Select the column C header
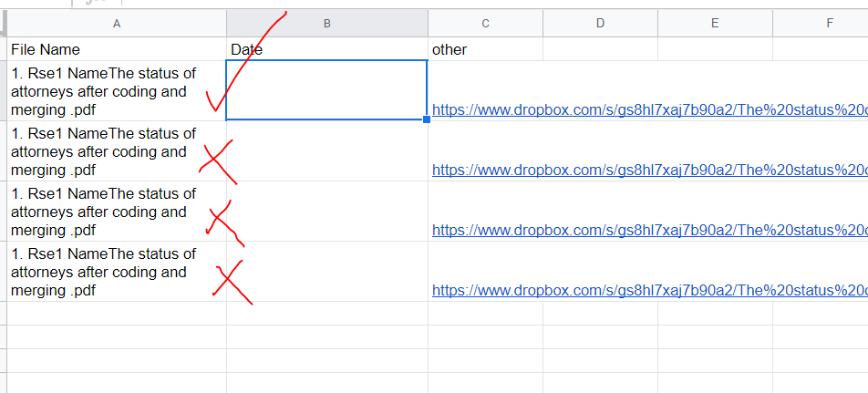Viewport: 868px width, 393px height. (x=485, y=23)
